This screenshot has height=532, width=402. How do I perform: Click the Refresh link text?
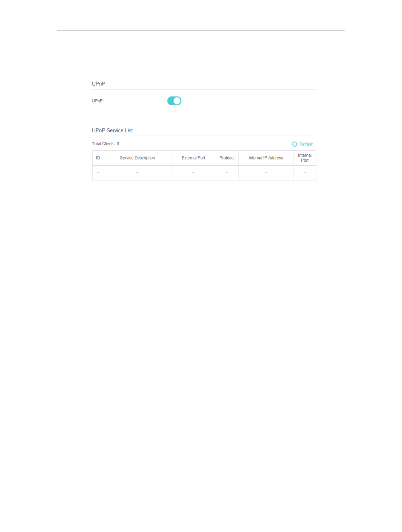(x=306, y=144)
